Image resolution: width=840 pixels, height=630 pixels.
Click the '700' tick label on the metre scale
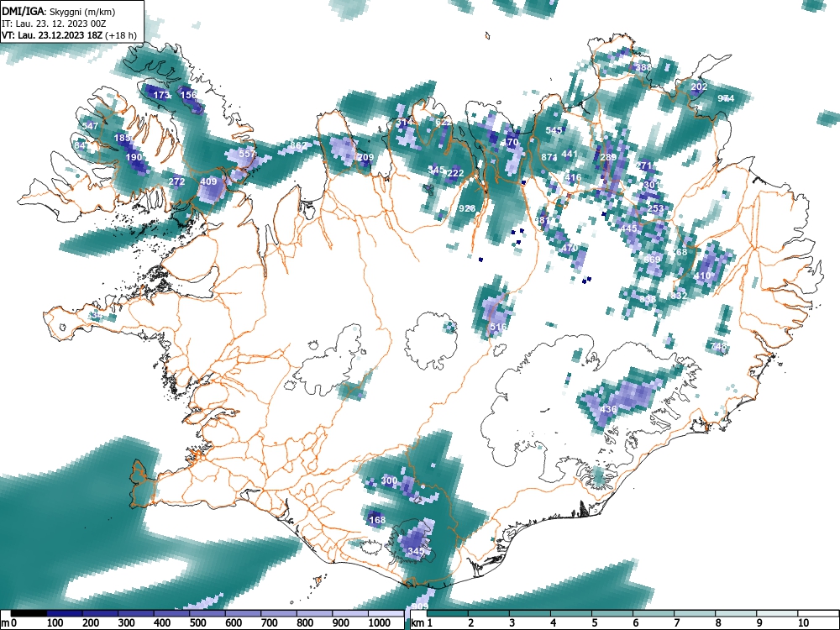pyautogui.click(x=269, y=623)
